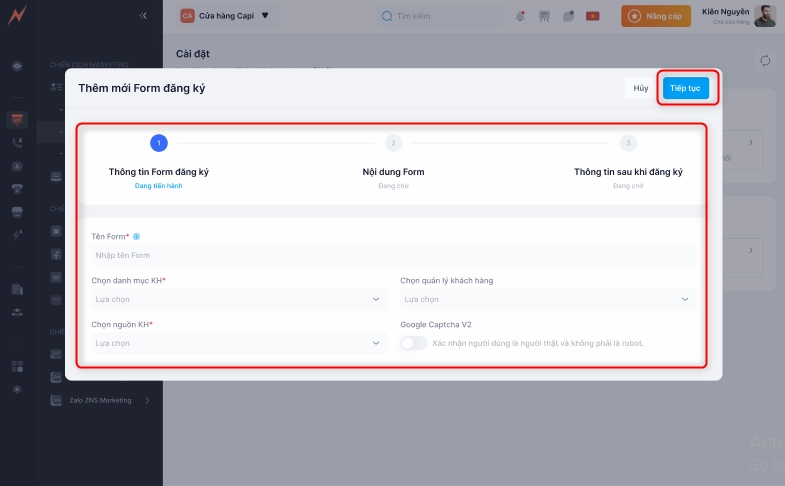The width and height of the screenshot is (785, 486).
Task: Click the presentation board icon in header
Action: tap(544, 16)
